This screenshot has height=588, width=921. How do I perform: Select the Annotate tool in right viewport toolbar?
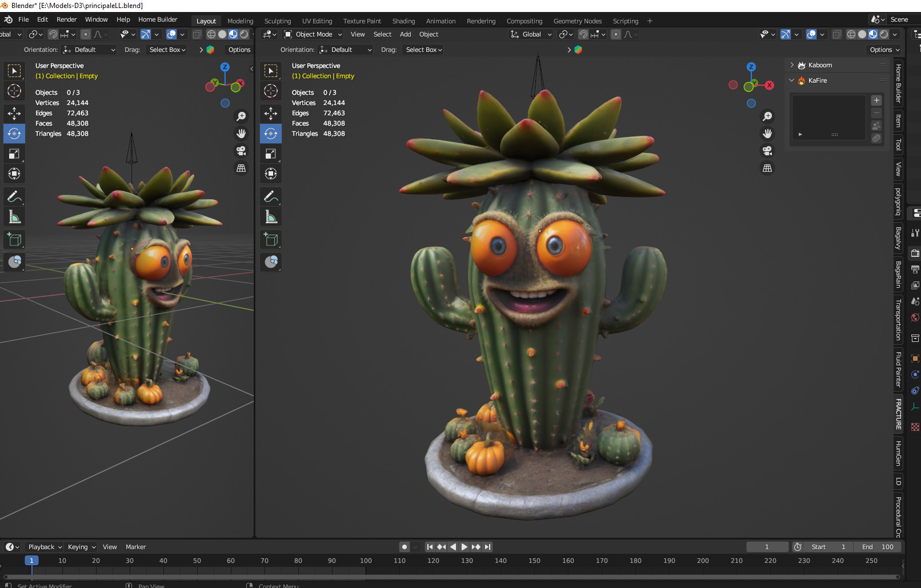271,197
